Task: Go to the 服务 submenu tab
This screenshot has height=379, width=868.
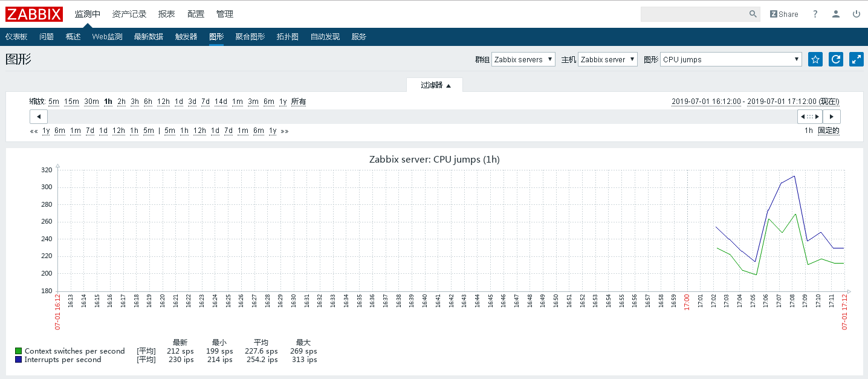Action: pyautogui.click(x=358, y=37)
